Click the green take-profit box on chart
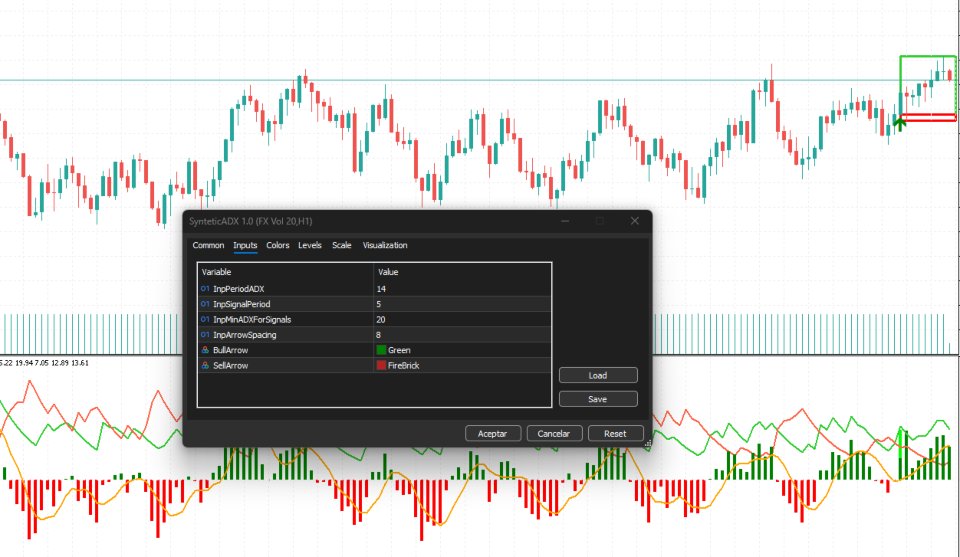960x557 pixels. [x=928, y=84]
